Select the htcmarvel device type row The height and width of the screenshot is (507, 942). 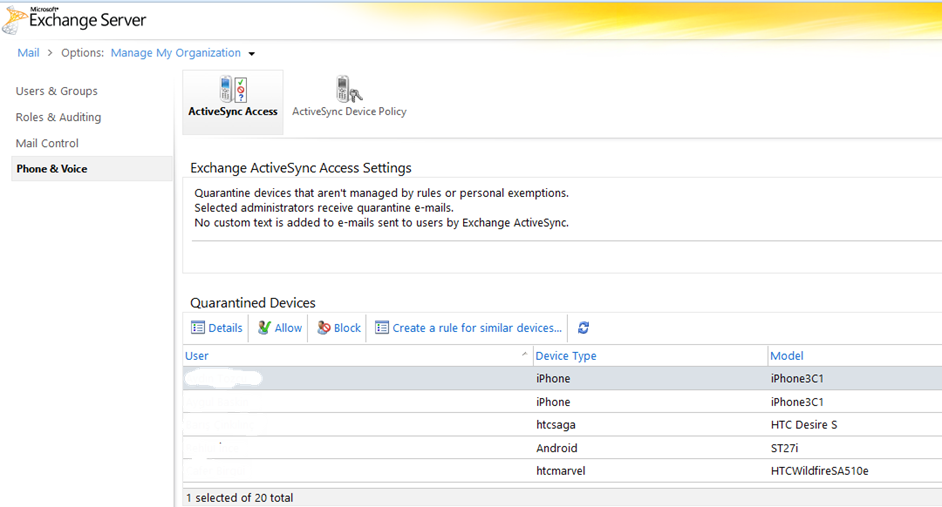click(562, 471)
